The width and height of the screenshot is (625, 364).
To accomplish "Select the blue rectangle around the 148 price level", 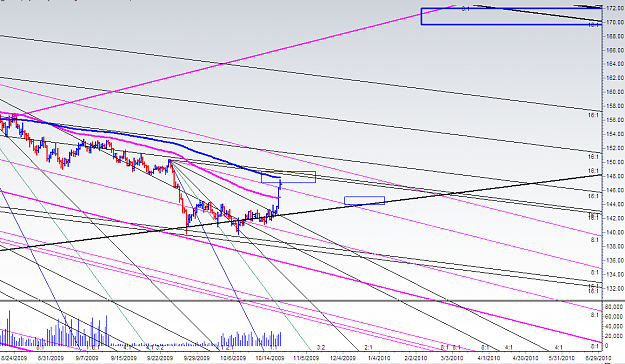I will 289,177.
